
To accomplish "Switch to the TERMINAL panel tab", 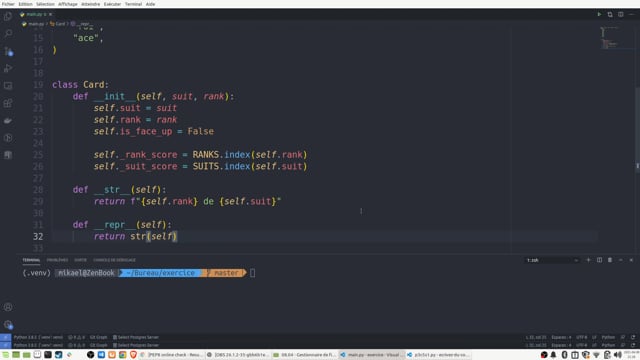I will (31, 260).
